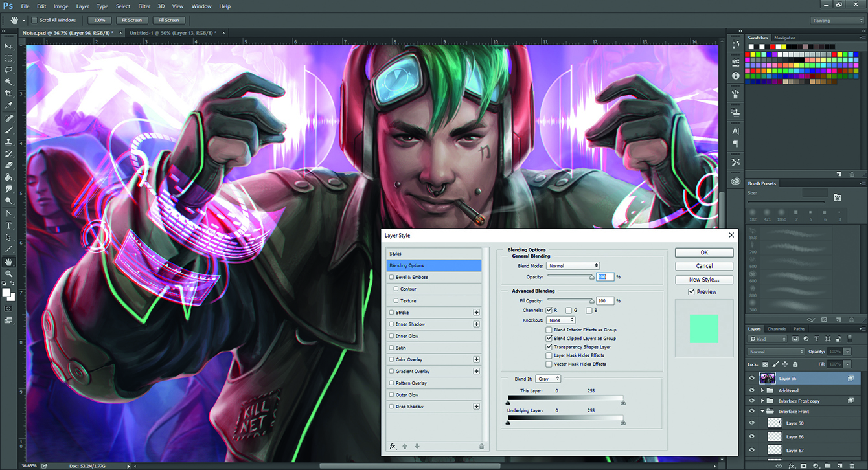Check Blend Interior Effects as Group
Screen dimensions: 868x470
click(x=549, y=330)
